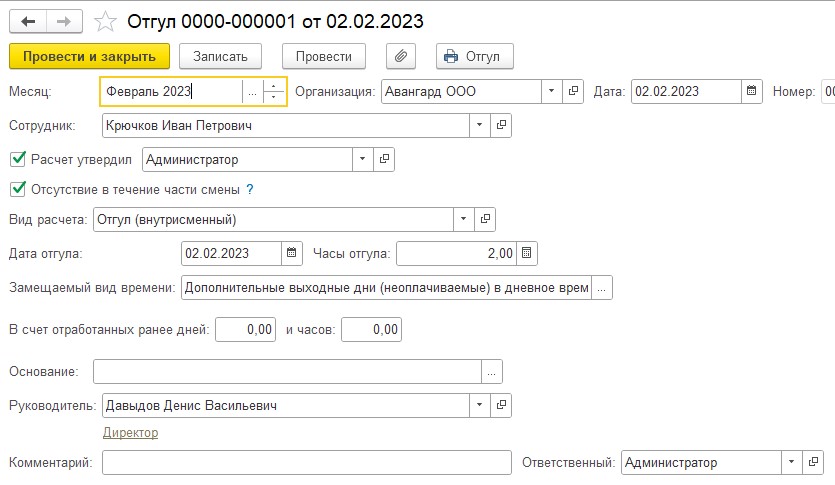Open calendar picker for Дата field
835x485 pixels.
click(x=751, y=91)
